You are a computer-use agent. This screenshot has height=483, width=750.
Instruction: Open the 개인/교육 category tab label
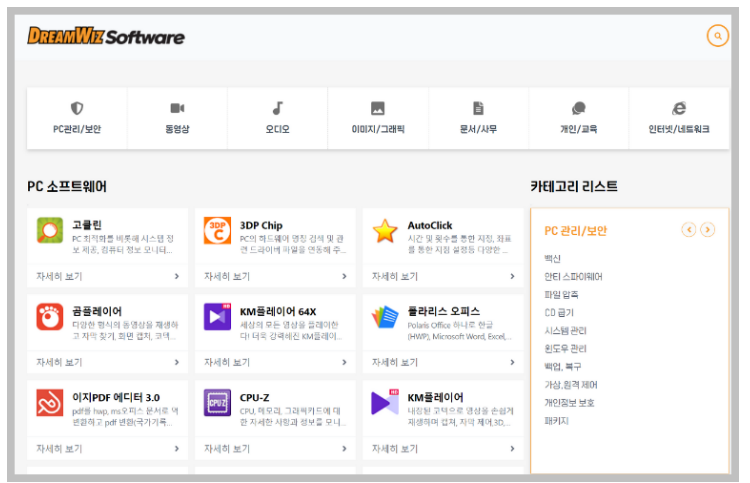pyautogui.click(x=579, y=129)
